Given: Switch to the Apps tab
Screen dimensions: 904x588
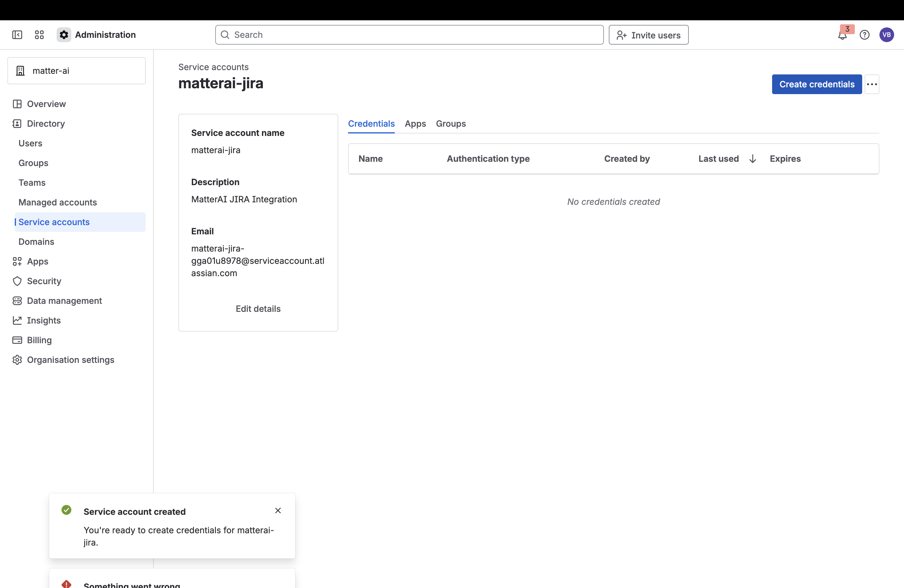Looking at the screenshot, I should tap(415, 124).
